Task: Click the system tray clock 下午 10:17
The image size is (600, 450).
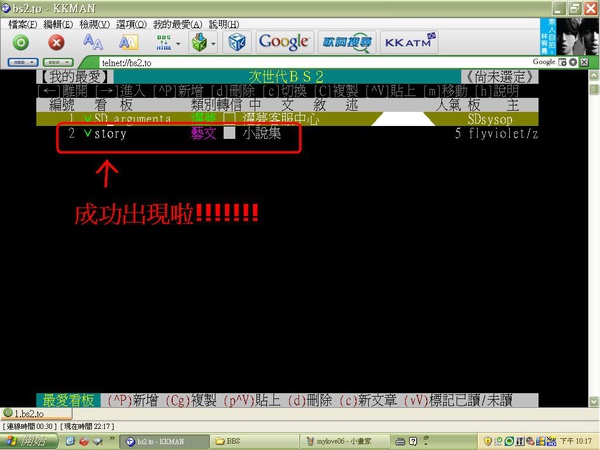Action: [576, 442]
